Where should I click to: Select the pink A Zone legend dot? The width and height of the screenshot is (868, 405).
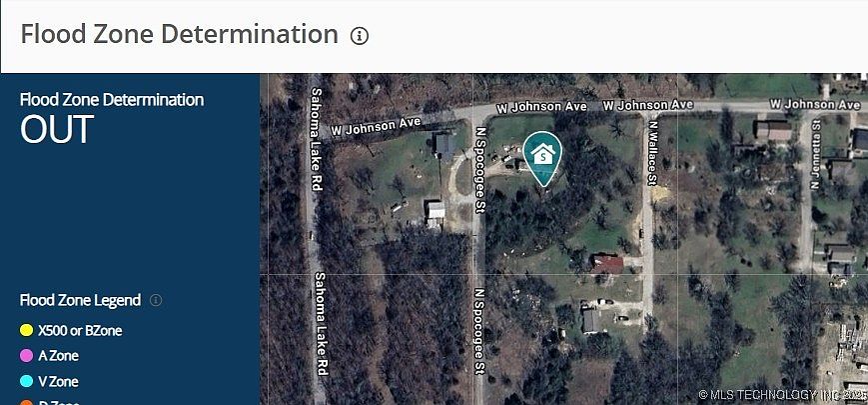pyautogui.click(x=26, y=356)
